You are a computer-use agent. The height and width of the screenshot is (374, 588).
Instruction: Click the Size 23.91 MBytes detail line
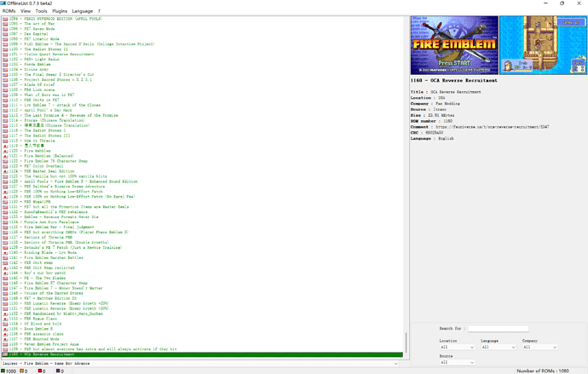pos(432,115)
